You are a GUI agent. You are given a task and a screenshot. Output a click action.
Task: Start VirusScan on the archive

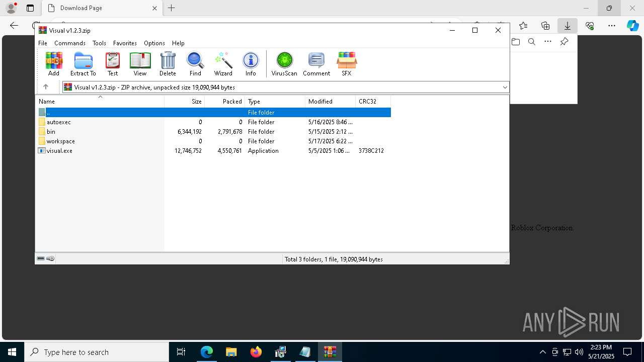pos(284,64)
